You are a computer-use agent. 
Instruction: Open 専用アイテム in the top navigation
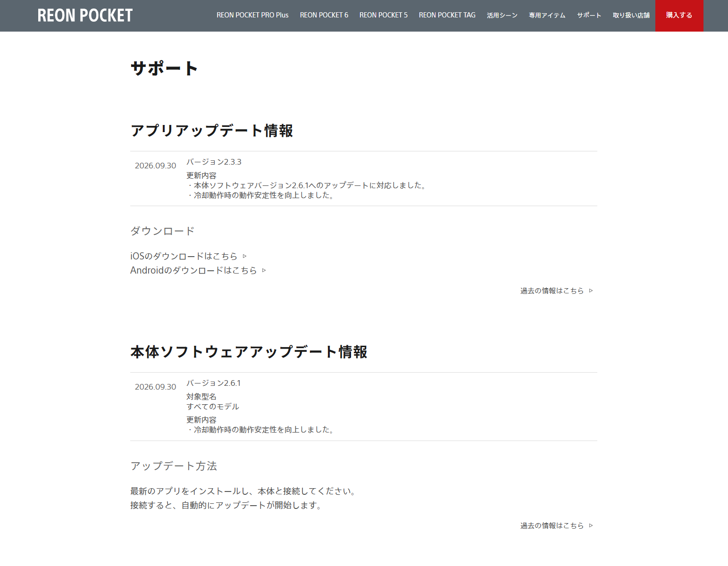[547, 15]
